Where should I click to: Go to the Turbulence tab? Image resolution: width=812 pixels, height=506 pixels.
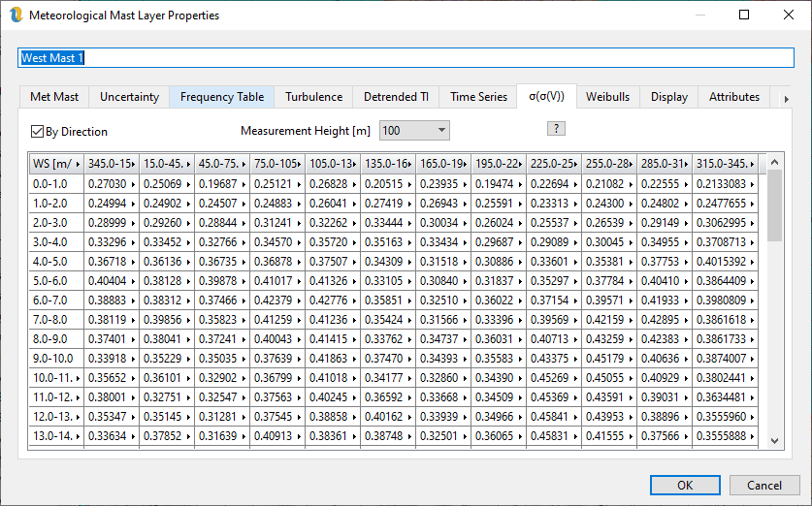[313, 97]
